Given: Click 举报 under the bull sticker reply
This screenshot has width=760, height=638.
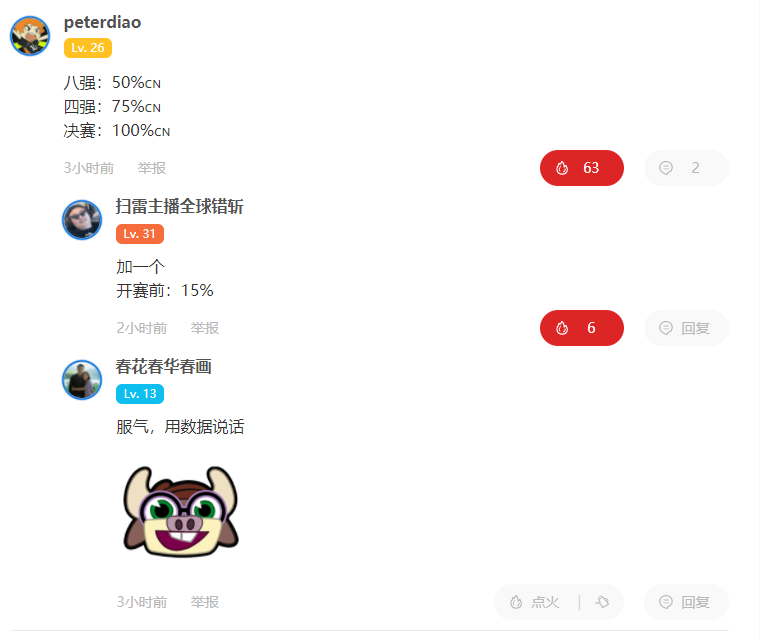Looking at the screenshot, I should tap(205, 602).
